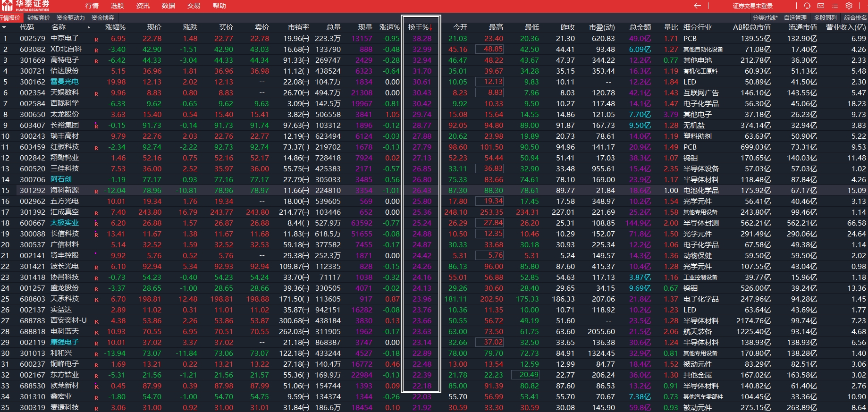Sort by the 现价 column header

pyautogui.click(x=154, y=27)
